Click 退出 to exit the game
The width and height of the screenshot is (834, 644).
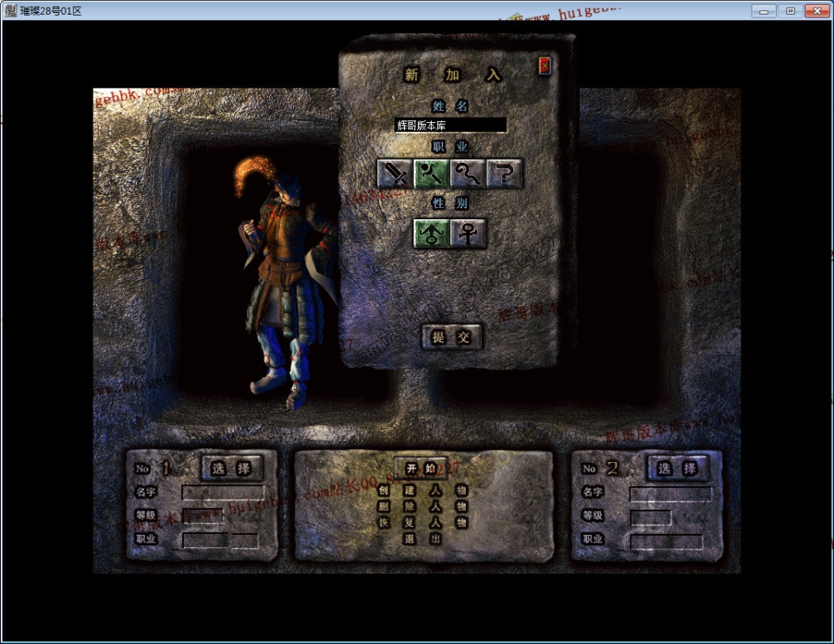pyautogui.click(x=422, y=539)
